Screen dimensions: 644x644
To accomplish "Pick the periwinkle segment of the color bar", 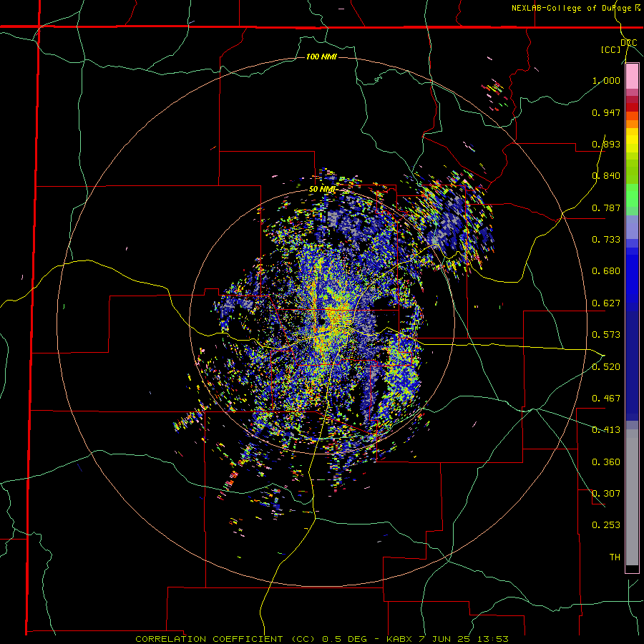I will click(632, 227).
